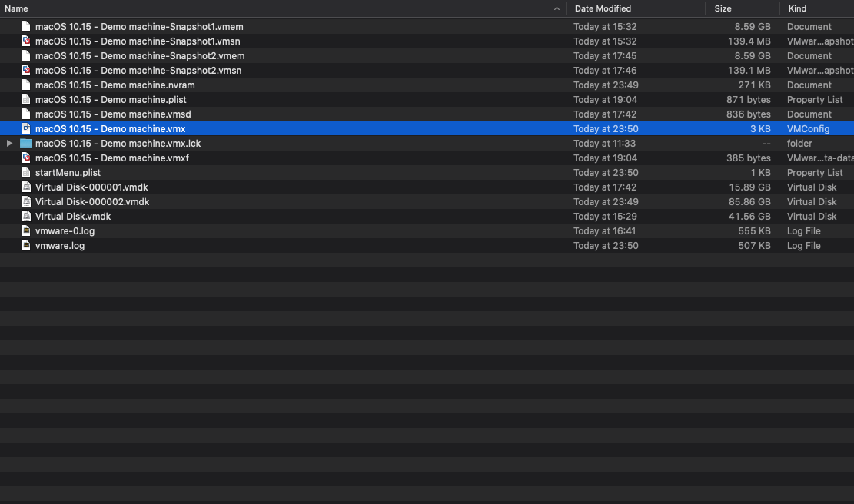This screenshot has height=504, width=854.
Task: Select the Demo machine.vmx.lck folder name
Action: tap(118, 144)
